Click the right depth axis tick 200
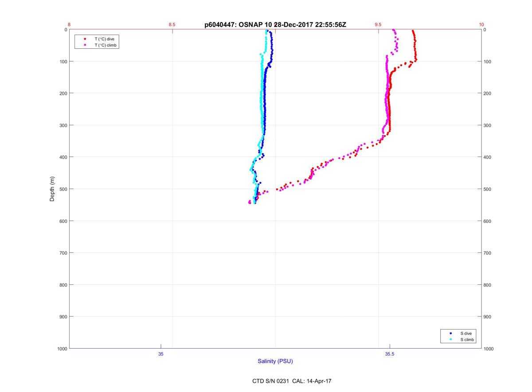 click(487, 93)
